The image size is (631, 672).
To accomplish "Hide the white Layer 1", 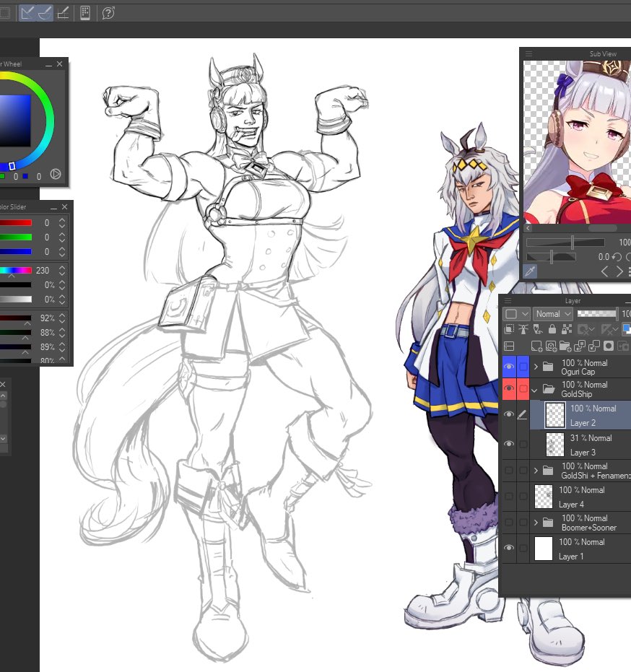I will click(509, 548).
